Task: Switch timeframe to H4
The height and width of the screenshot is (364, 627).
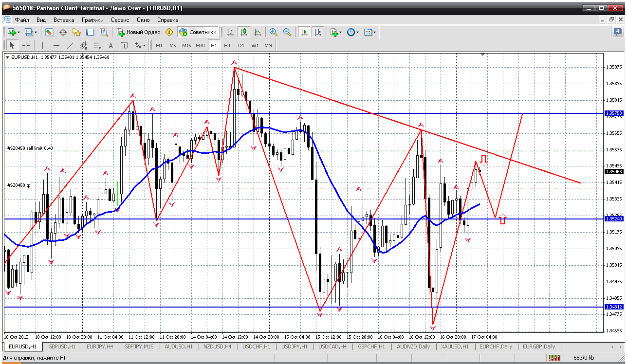Action: pyautogui.click(x=227, y=45)
